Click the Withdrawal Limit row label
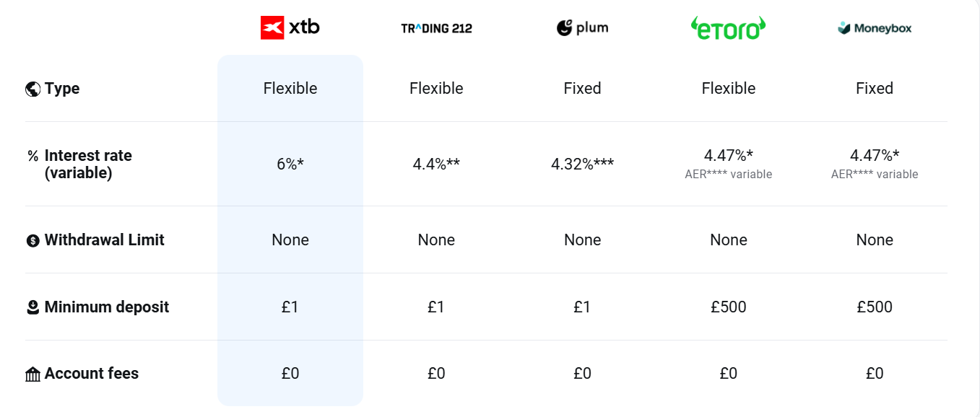This screenshot has height=417, width=980. point(105,240)
